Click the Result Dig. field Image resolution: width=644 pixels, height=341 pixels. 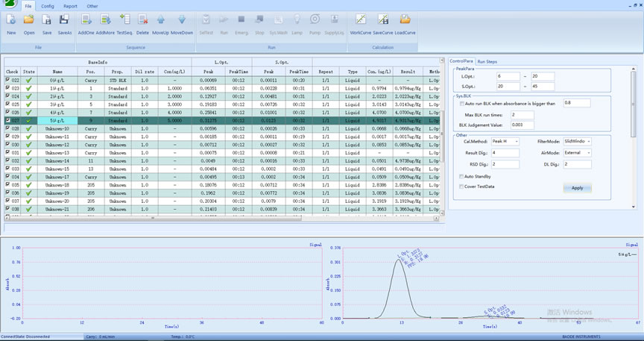505,153
